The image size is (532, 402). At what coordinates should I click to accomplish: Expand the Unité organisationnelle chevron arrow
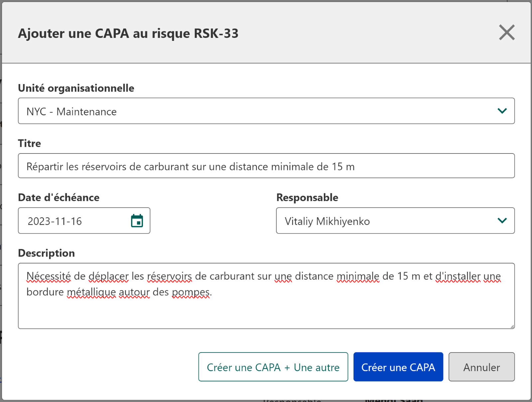point(502,111)
